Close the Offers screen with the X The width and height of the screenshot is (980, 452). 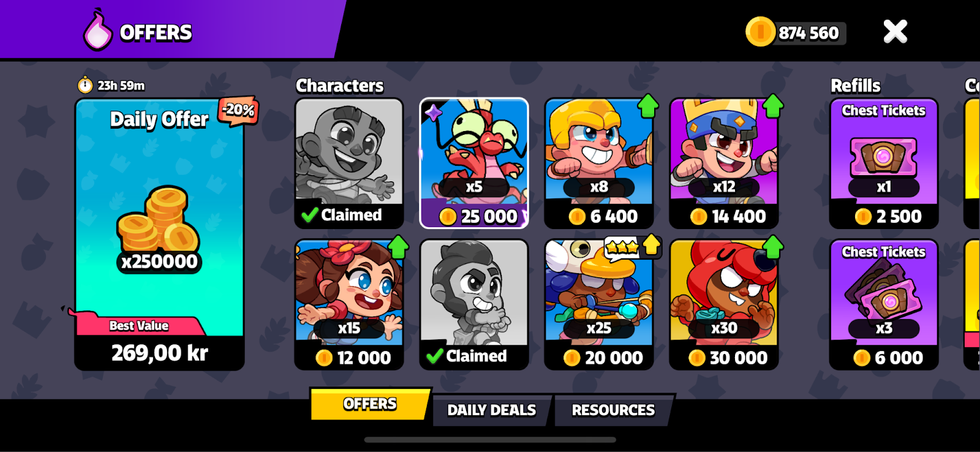click(x=895, y=31)
